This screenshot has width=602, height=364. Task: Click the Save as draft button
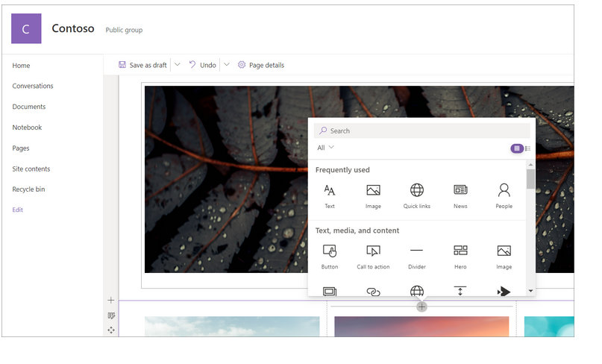pyautogui.click(x=142, y=65)
